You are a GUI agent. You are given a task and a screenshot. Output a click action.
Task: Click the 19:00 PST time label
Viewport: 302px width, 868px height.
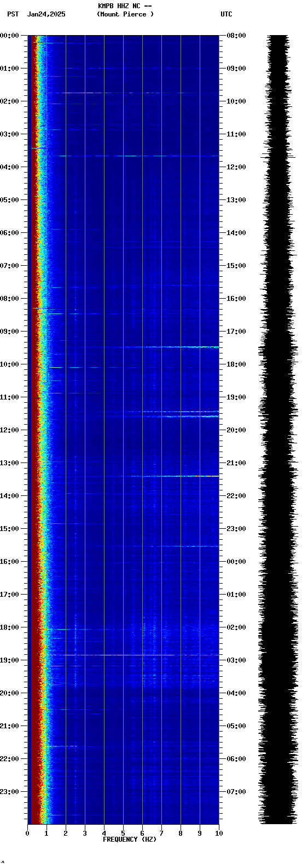(x=9, y=660)
